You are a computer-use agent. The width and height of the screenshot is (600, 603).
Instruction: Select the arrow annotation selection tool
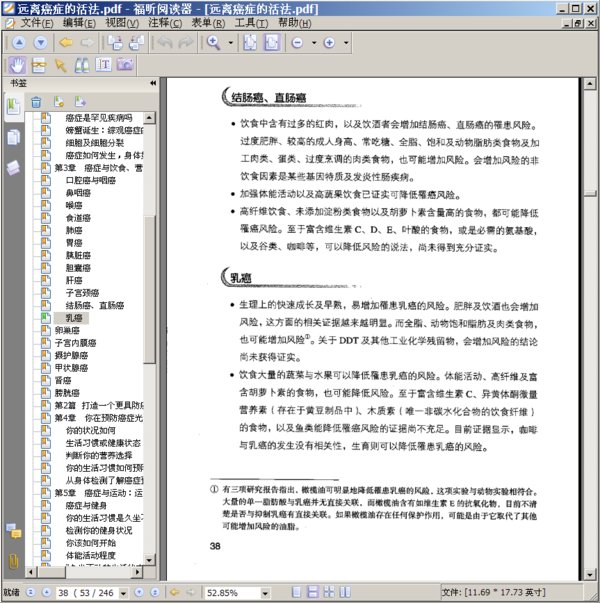tap(60, 65)
